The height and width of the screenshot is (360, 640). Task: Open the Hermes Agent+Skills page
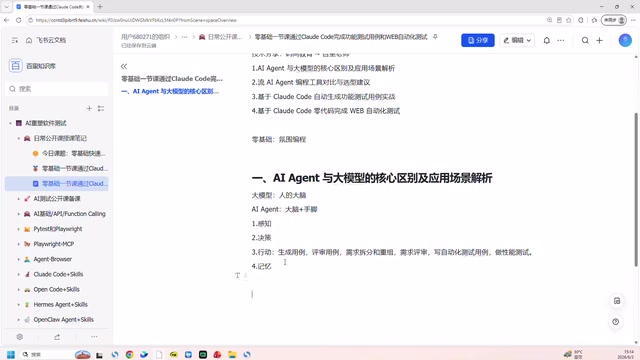click(60, 304)
